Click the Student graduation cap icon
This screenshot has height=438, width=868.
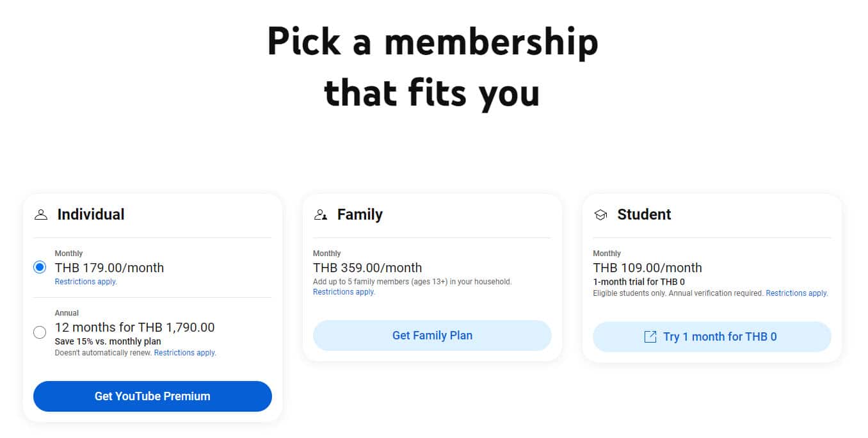[600, 215]
